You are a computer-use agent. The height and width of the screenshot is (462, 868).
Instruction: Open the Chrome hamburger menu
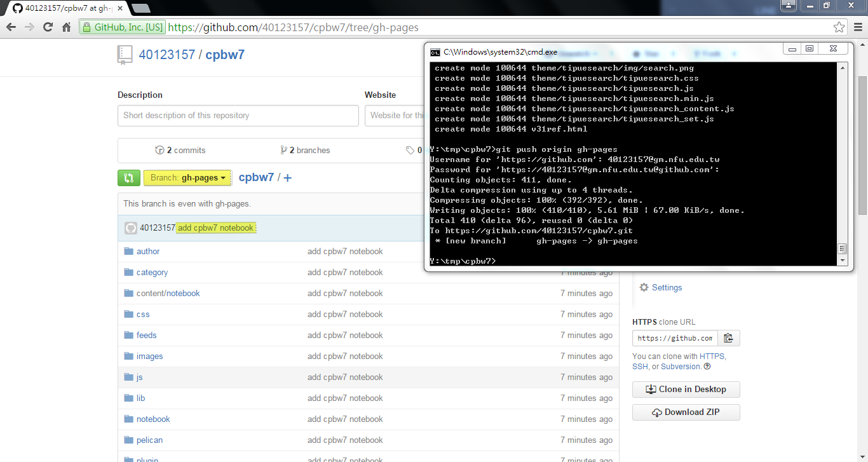pos(857,27)
